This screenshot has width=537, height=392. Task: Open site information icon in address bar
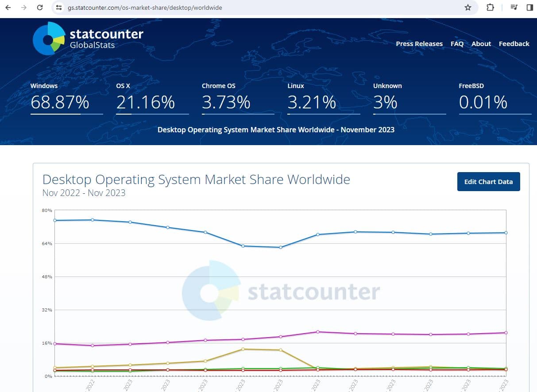tap(59, 8)
